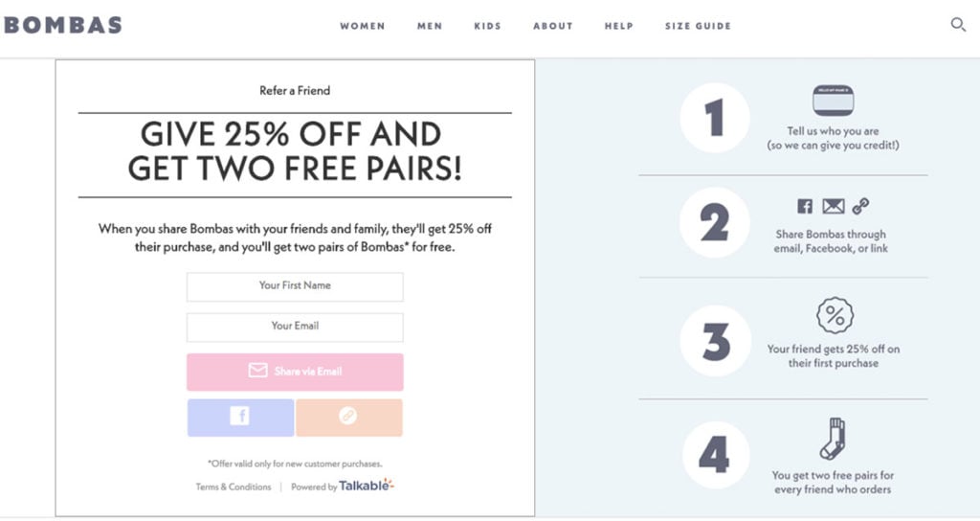Open the search magnifier icon
This screenshot has width=980, height=521.
pyautogui.click(x=958, y=25)
